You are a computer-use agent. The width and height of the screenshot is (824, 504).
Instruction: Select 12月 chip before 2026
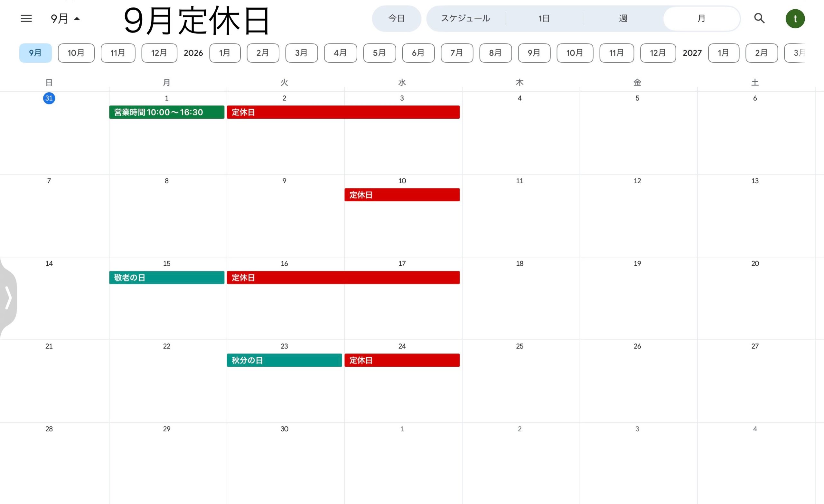159,53
